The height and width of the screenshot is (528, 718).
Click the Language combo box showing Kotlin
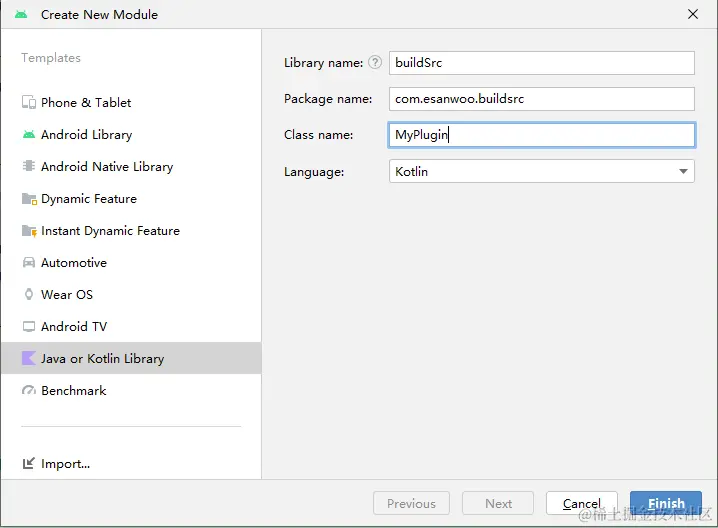(x=542, y=171)
